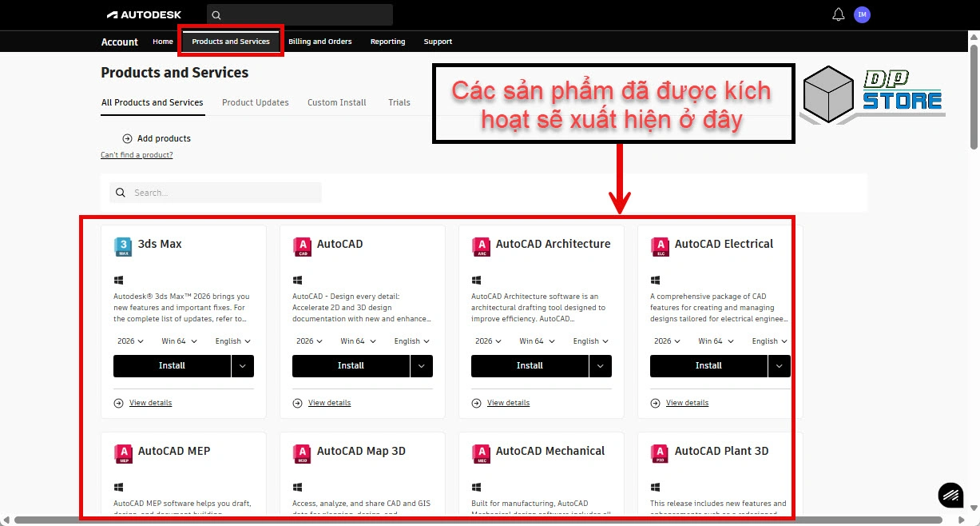Install AutoCAD Electrical

[x=708, y=366]
